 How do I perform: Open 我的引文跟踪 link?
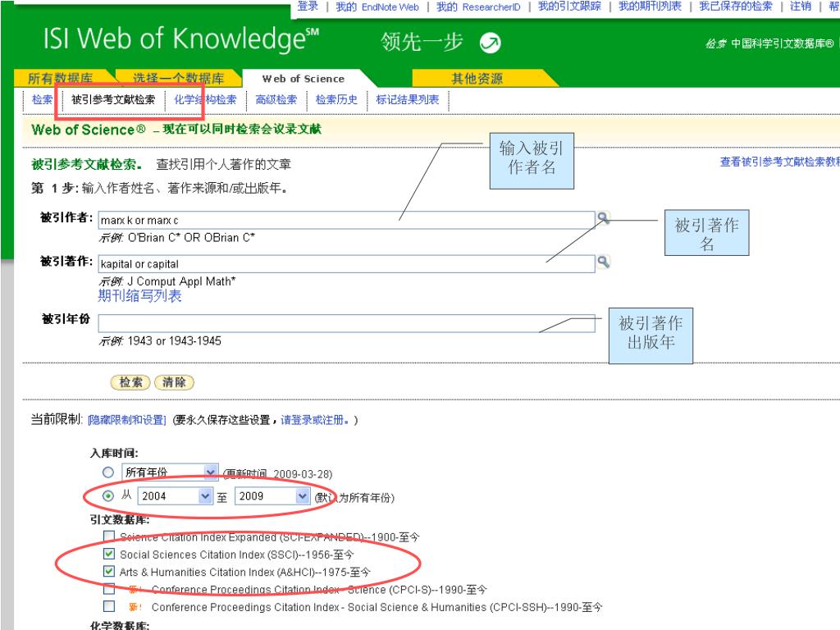pyautogui.click(x=569, y=7)
